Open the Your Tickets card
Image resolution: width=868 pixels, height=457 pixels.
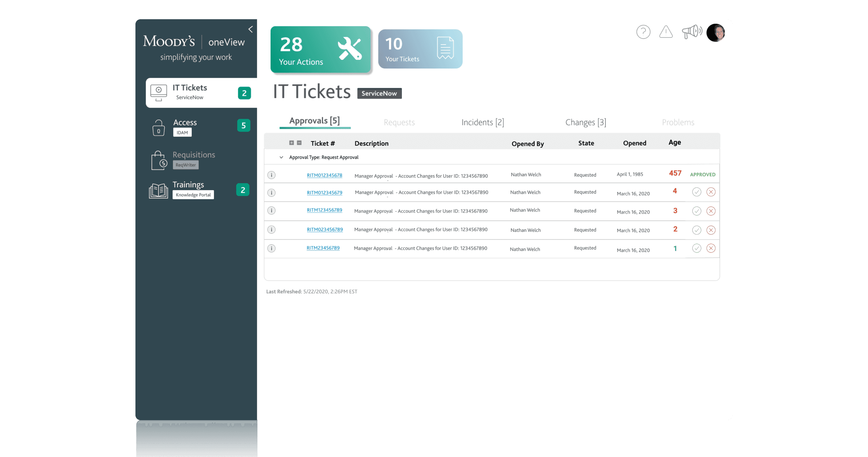(420, 49)
